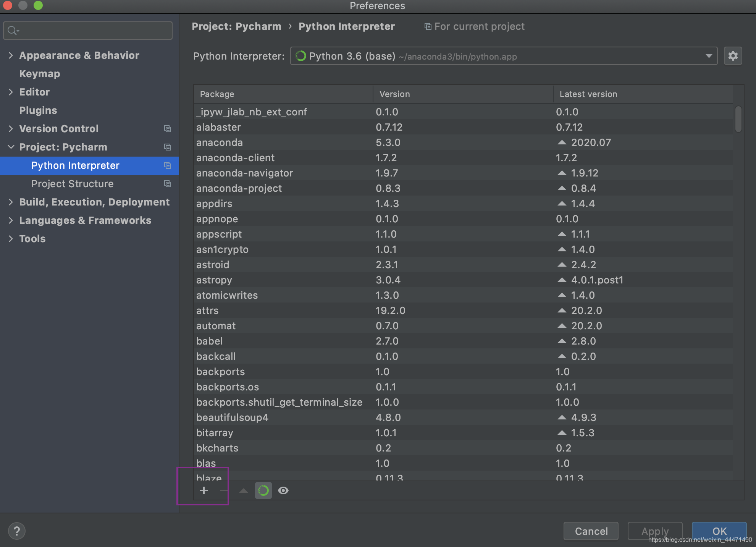This screenshot has width=756, height=547.
Task: Click upgrade arrow beside appscript 1.1.1
Action: click(x=562, y=234)
